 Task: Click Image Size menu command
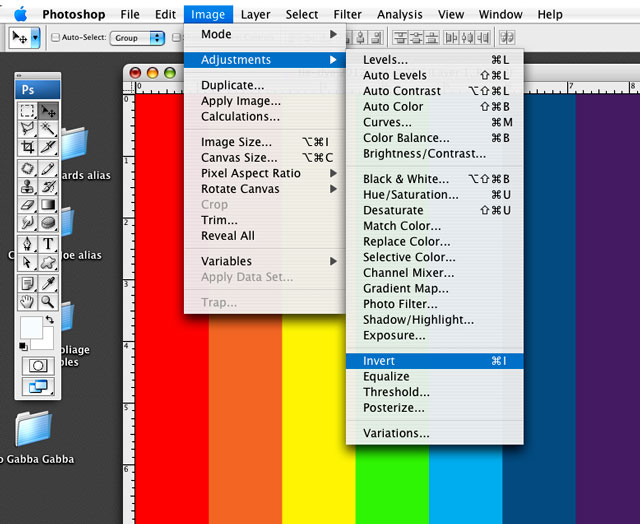click(236, 142)
